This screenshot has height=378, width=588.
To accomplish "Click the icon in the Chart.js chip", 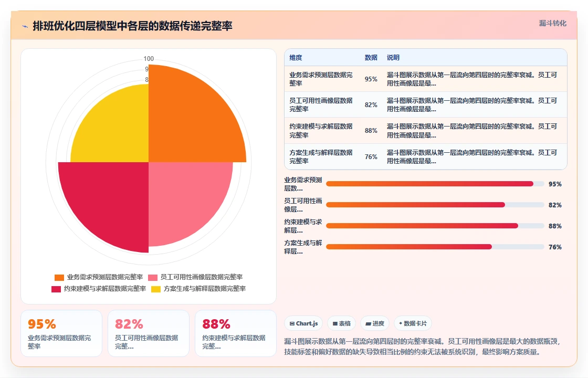I will point(292,323).
